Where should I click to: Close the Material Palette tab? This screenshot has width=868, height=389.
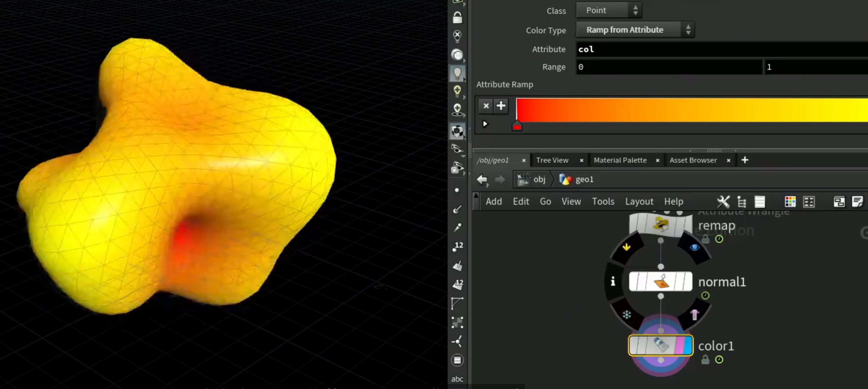(x=657, y=160)
